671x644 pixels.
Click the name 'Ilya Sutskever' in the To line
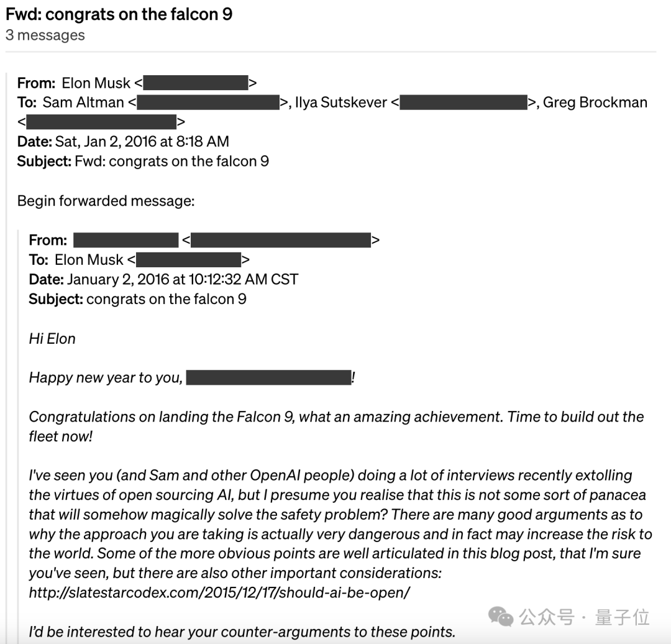[340, 103]
